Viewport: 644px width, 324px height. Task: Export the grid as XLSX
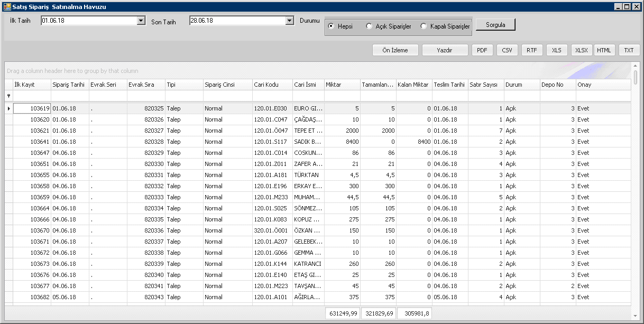(581, 50)
